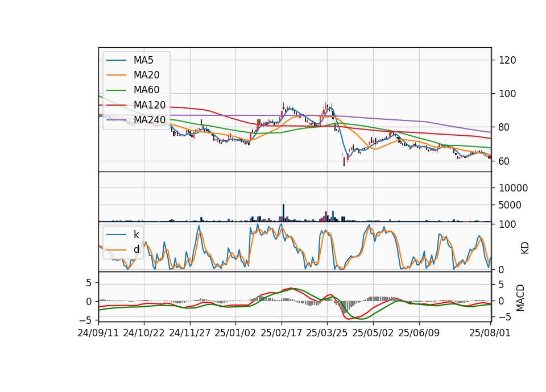The width and height of the screenshot is (546, 392).
Task: Click the 24/11/27 date axis label
Action: point(190,333)
